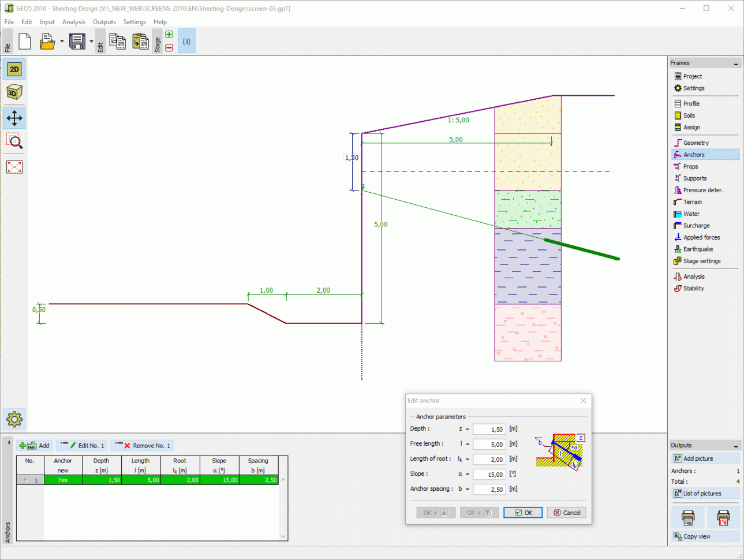
Task: Open the save file dropdown arrow
Action: 90,41
